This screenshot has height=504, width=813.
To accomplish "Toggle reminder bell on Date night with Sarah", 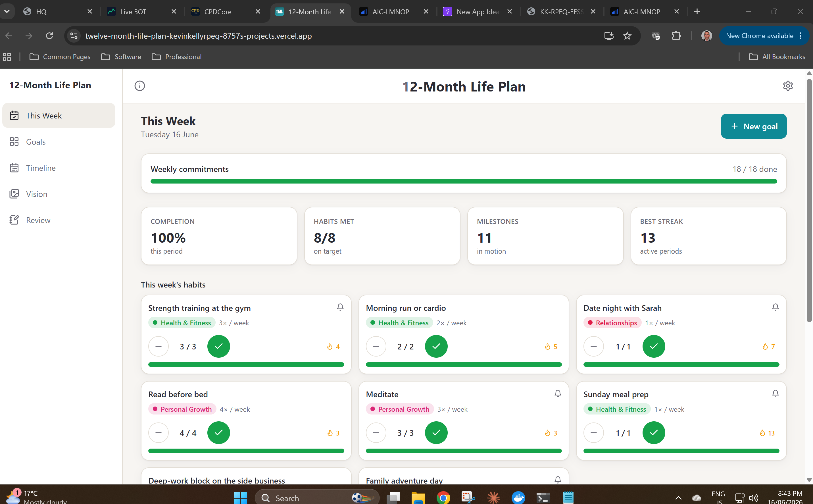I will (775, 307).
